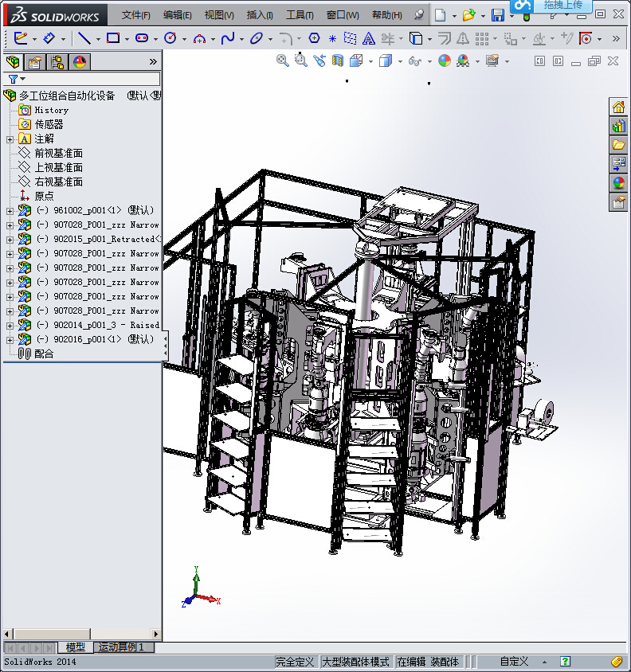This screenshot has height=672, width=631.
Task: Open the Display Style dropdown arrow
Action: 400,62
